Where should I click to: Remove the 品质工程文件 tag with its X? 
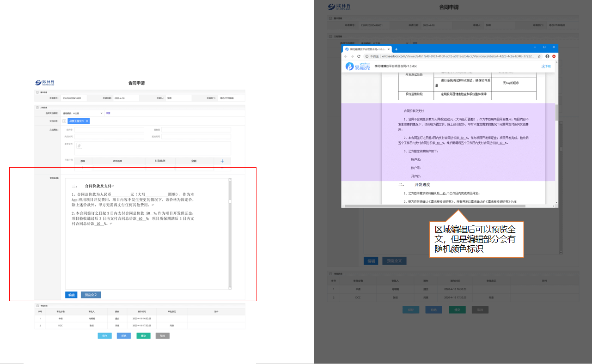[x=87, y=121]
